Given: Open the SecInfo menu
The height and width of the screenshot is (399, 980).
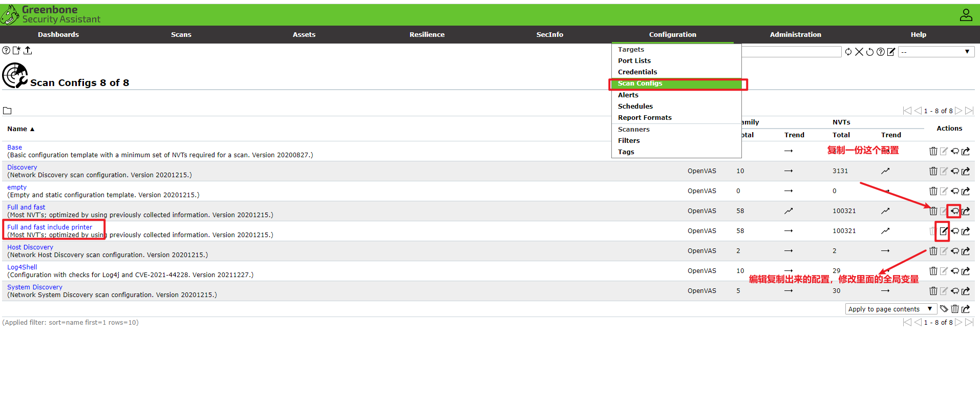Looking at the screenshot, I should pos(550,34).
